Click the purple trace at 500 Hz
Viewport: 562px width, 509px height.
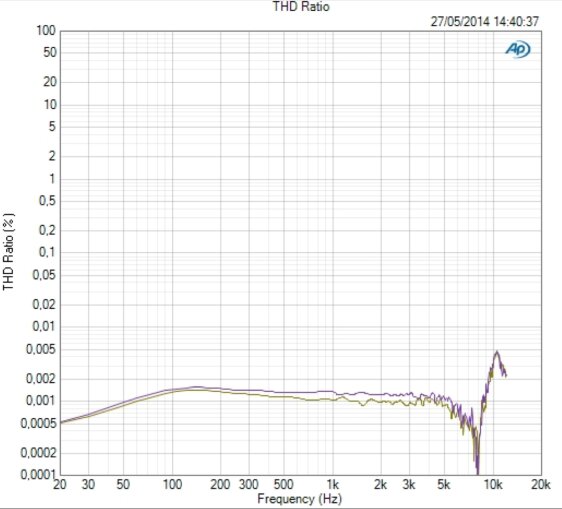[x=284, y=392]
